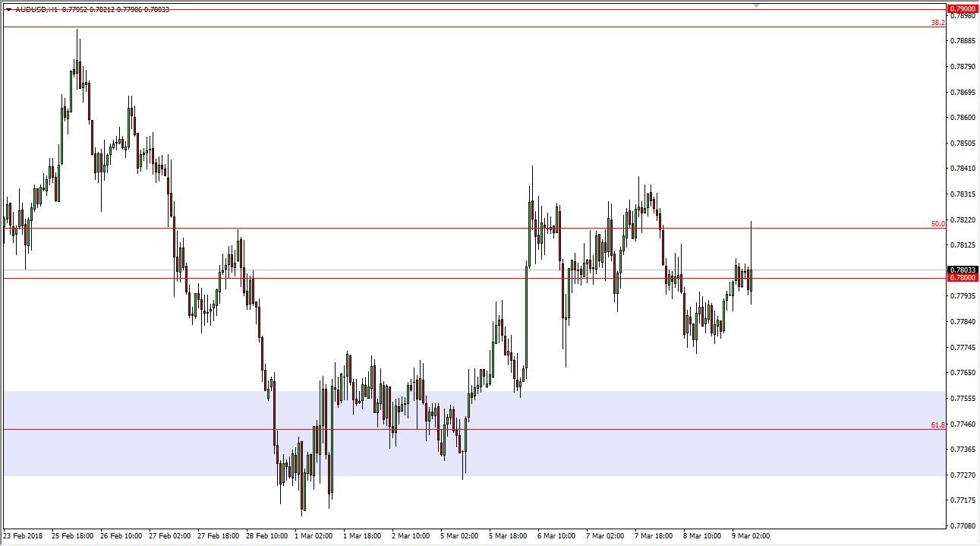Screen dimensions: 980x546
Task: Select the 50.0 Fibonacci level label
Action: pos(938,224)
